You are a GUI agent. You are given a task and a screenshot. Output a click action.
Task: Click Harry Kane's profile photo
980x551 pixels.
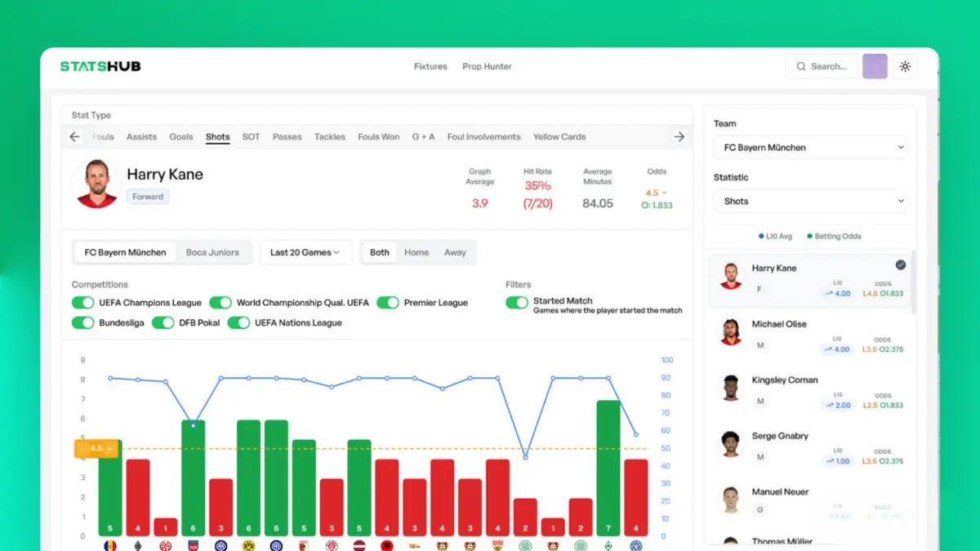[x=97, y=184]
